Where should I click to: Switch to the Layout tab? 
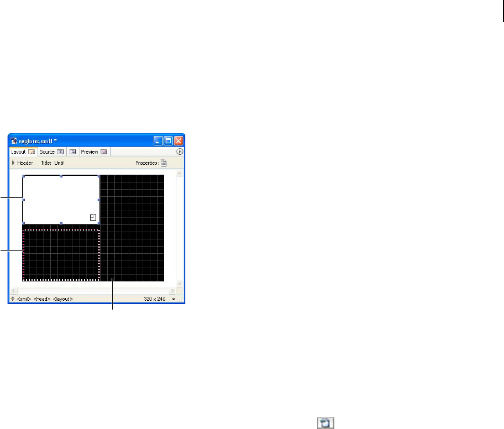tap(23, 152)
